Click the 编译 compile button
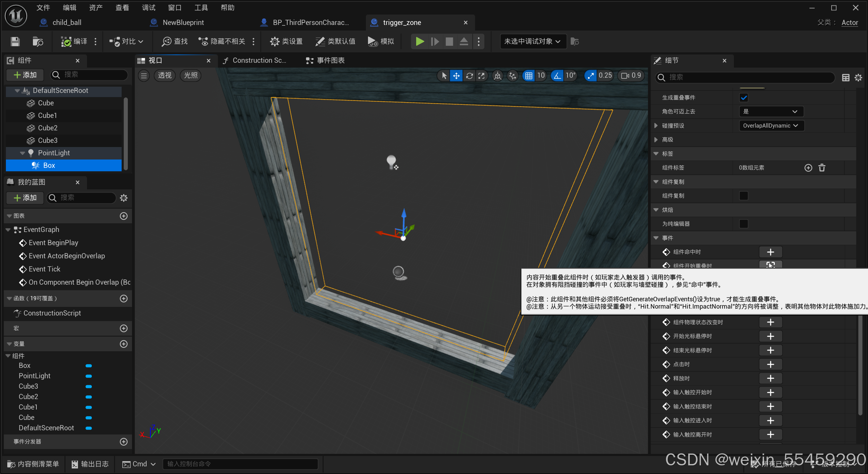The width and height of the screenshot is (868, 474). click(x=74, y=42)
